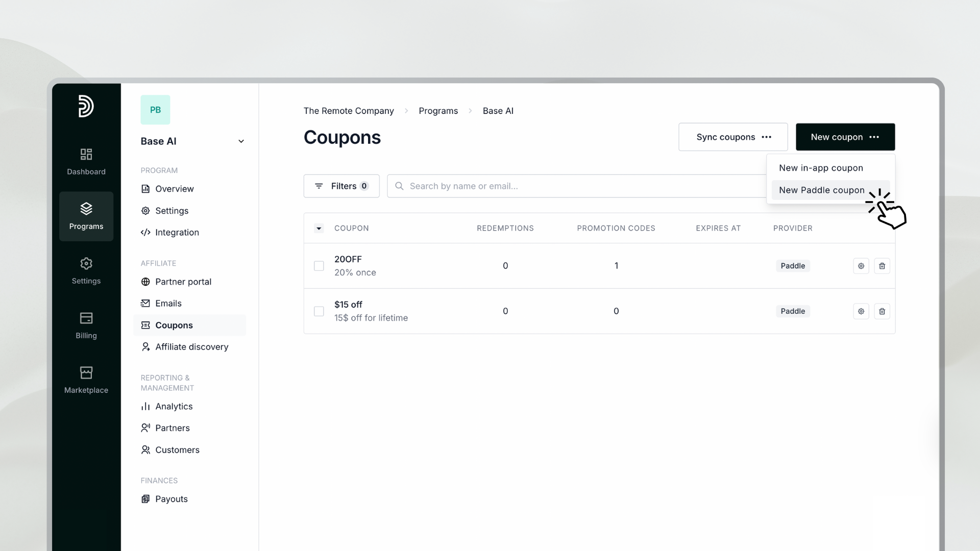Open the Filters button
The image size is (980, 551).
coord(341,186)
